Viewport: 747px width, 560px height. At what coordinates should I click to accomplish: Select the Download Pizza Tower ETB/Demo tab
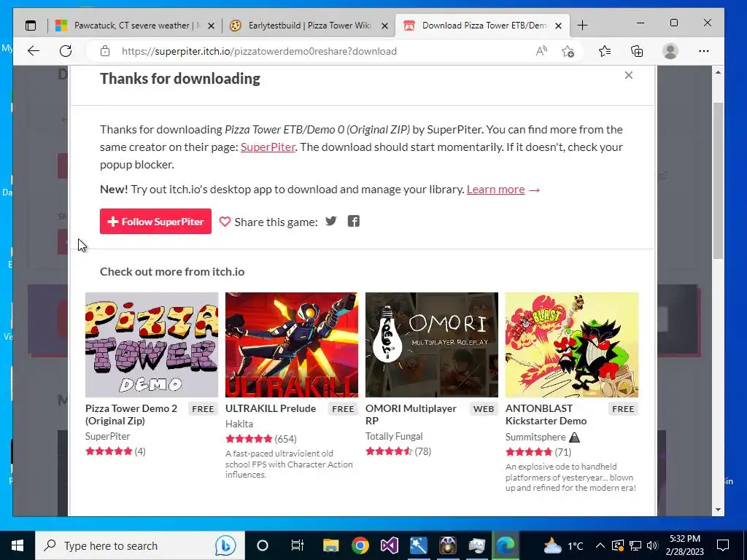(x=481, y=26)
